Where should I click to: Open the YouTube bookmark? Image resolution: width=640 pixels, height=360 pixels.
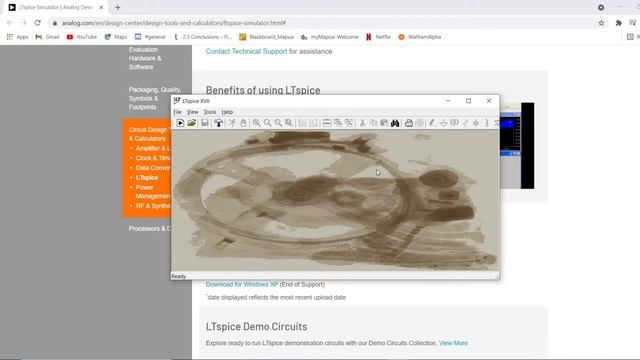tap(82, 37)
